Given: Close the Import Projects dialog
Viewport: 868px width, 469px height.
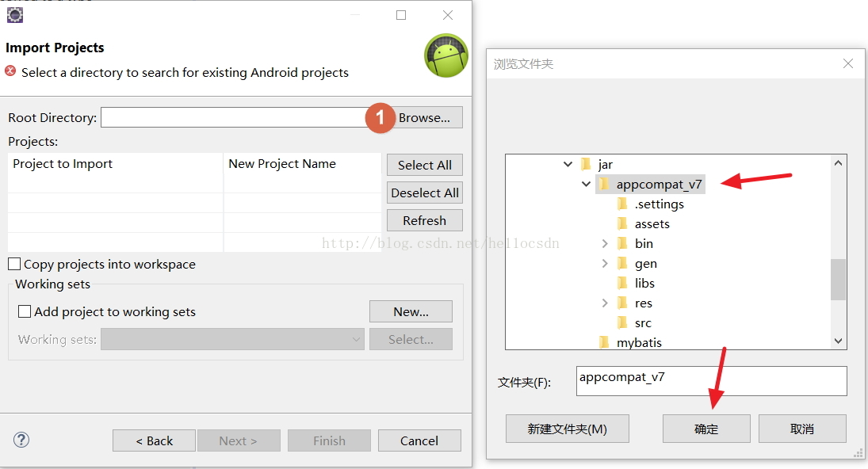Looking at the screenshot, I should (448, 15).
